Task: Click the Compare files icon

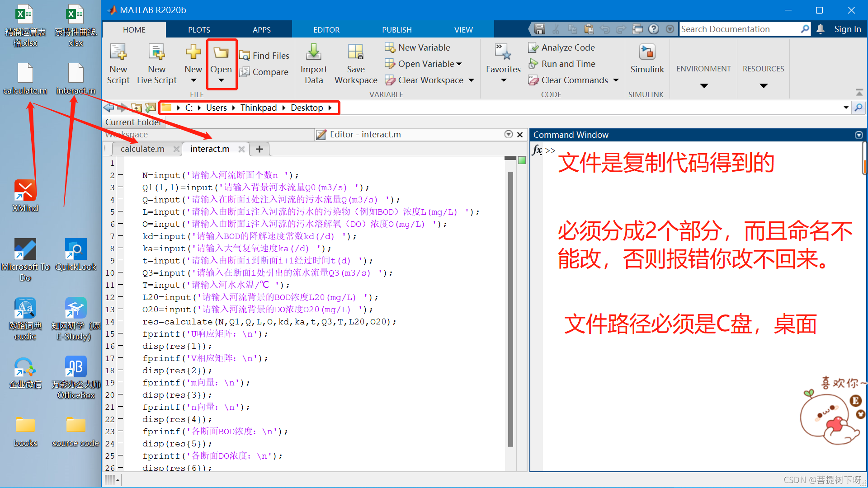Action: (x=245, y=72)
